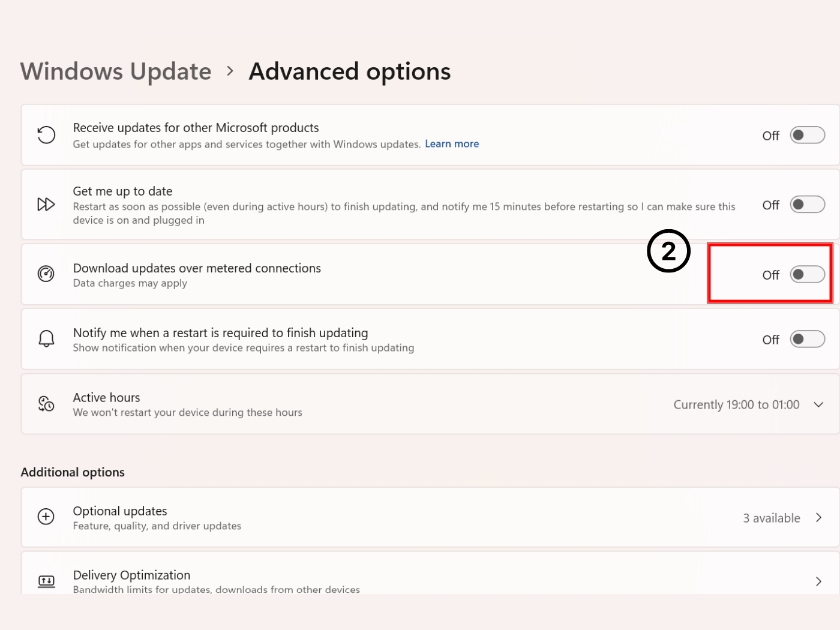Click the '3 available' label
The width and height of the screenshot is (840, 630).
[772, 518]
